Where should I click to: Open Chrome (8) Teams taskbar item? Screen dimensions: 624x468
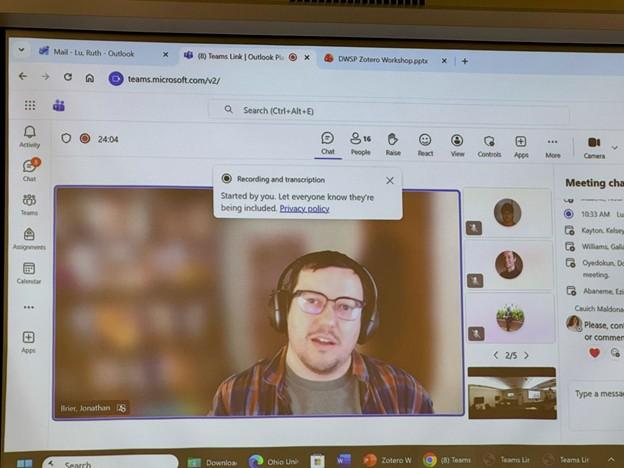pos(447,460)
